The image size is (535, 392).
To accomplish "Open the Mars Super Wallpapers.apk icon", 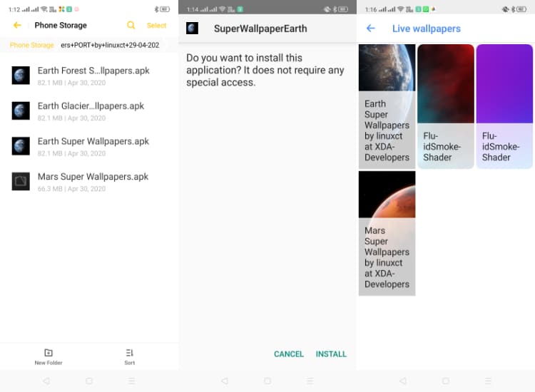I will pyautogui.click(x=21, y=181).
